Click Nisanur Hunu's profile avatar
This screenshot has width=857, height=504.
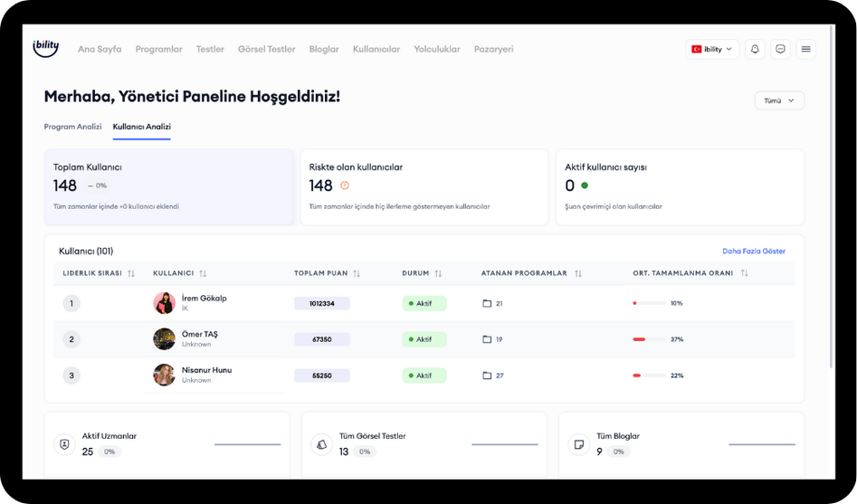click(x=164, y=375)
